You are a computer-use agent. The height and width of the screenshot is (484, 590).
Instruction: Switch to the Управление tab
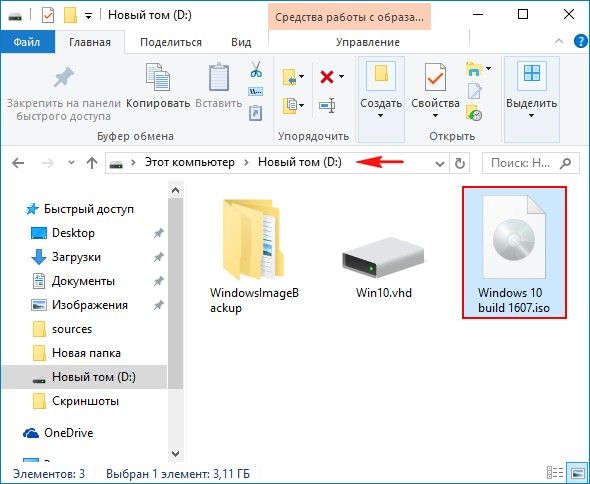point(368,42)
